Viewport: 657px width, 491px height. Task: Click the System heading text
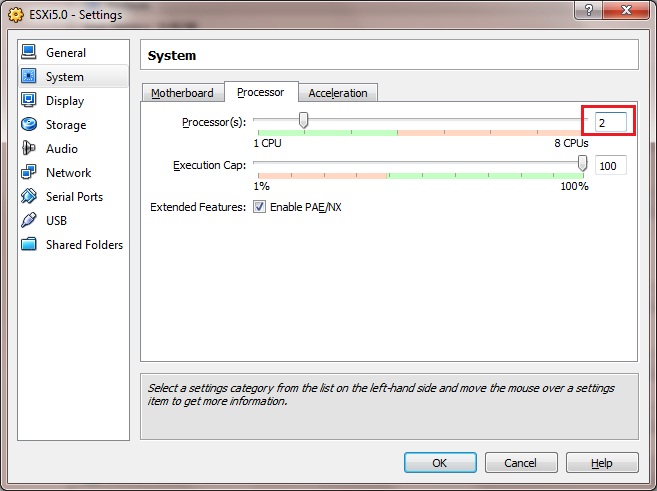[172, 55]
